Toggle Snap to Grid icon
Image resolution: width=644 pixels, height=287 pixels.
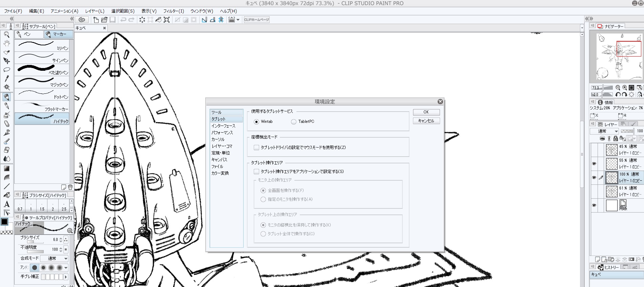coord(221,20)
